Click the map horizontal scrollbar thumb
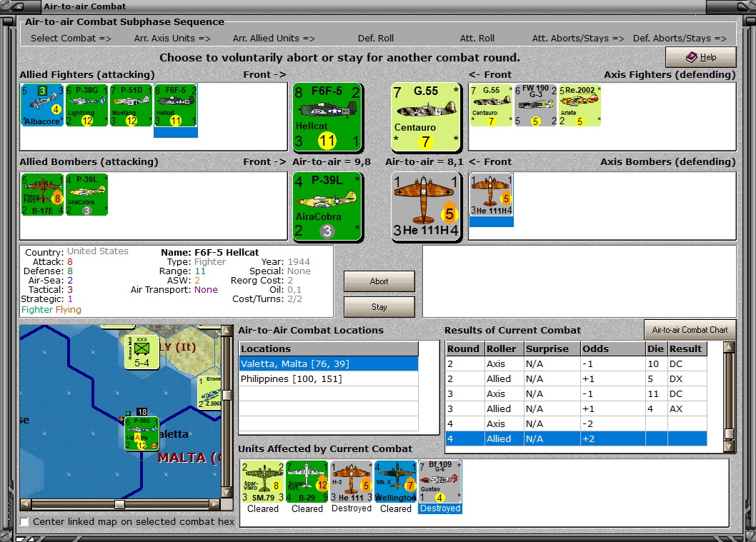The image size is (756, 542). coord(119,504)
